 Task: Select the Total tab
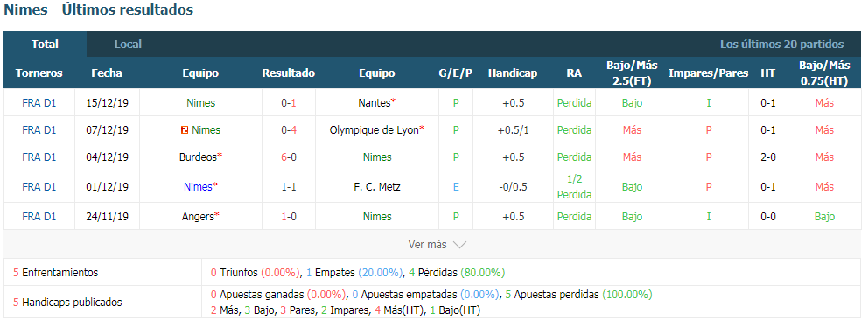point(45,45)
